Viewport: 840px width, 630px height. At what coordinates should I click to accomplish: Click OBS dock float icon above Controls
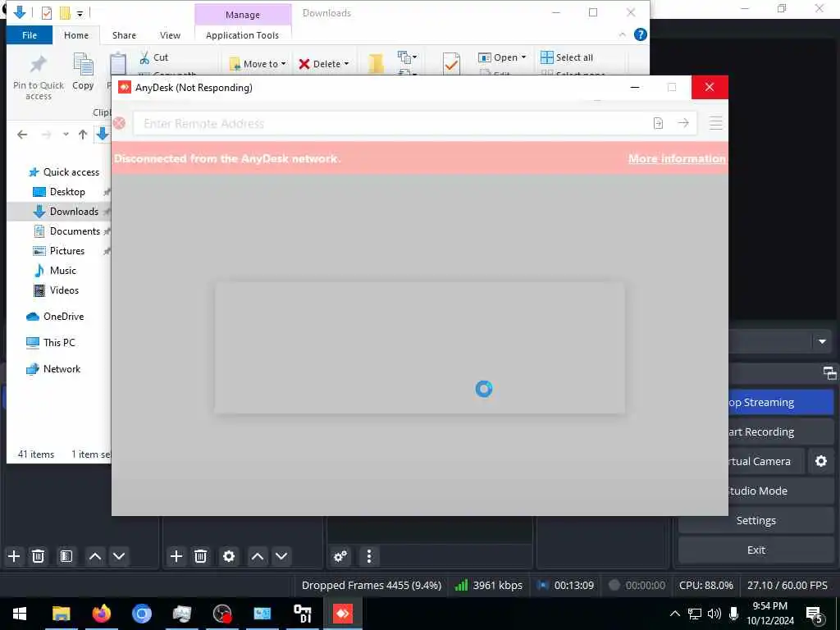click(829, 373)
